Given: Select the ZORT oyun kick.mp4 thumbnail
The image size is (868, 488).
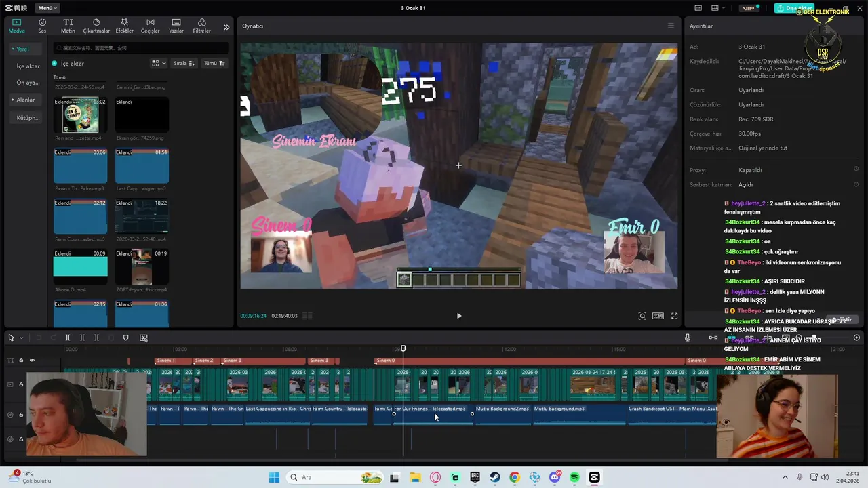Looking at the screenshot, I should (142, 266).
